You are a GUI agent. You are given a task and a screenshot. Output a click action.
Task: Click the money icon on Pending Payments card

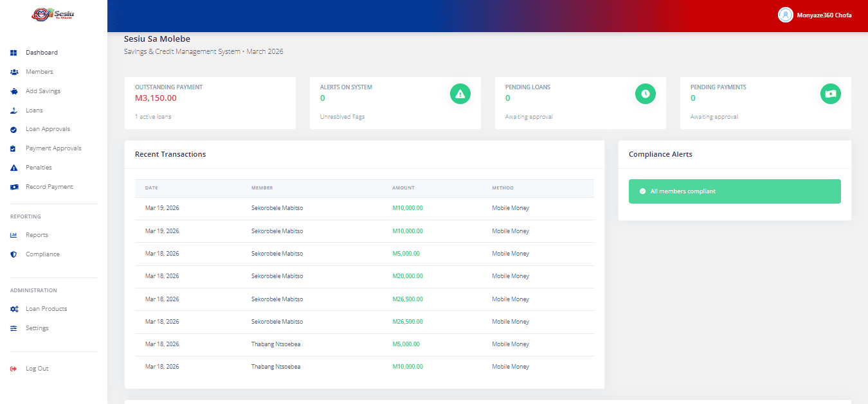pos(830,94)
